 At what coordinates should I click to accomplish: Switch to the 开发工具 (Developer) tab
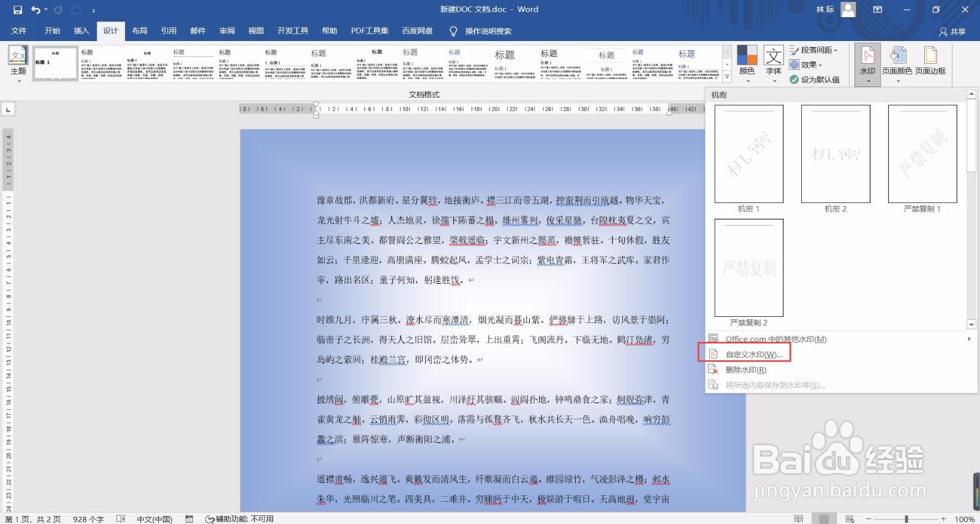(x=293, y=31)
